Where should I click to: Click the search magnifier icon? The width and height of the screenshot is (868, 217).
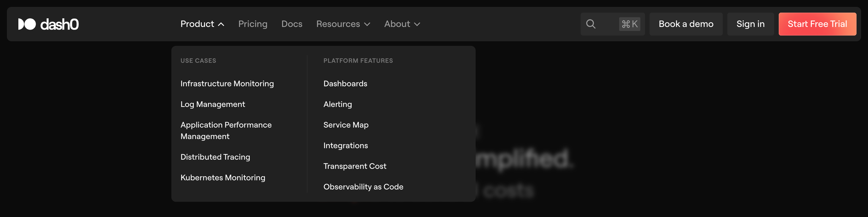pyautogui.click(x=590, y=24)
